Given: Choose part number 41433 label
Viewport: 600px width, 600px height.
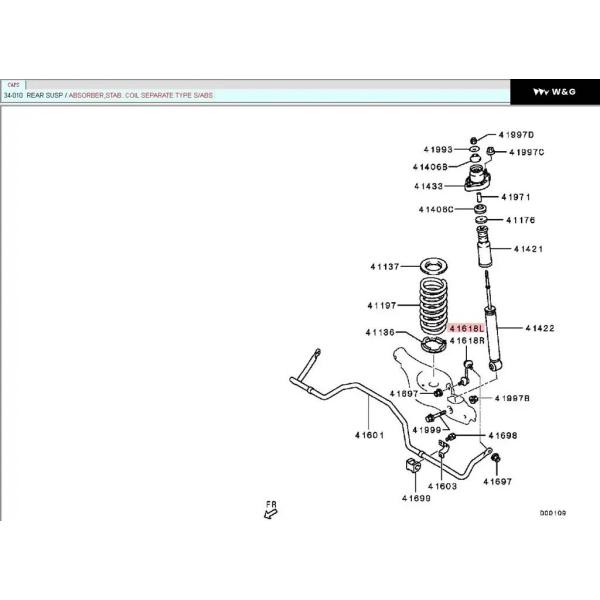Looking at the screenshot, I should [x=428, y=187].
